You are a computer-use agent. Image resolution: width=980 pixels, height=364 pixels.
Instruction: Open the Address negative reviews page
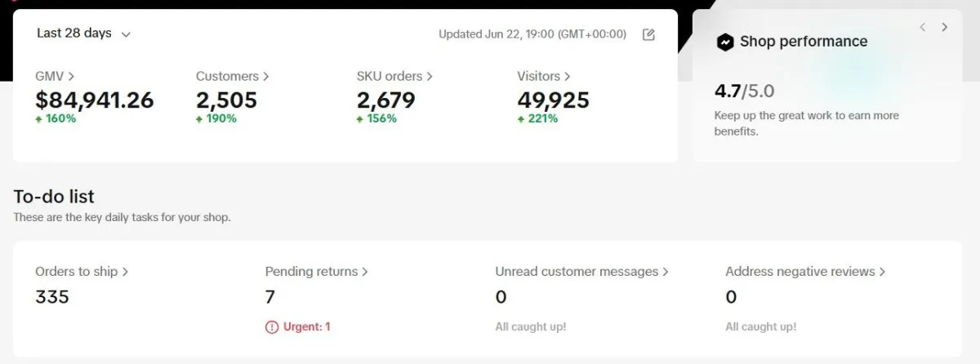click(x=805, y=271)
